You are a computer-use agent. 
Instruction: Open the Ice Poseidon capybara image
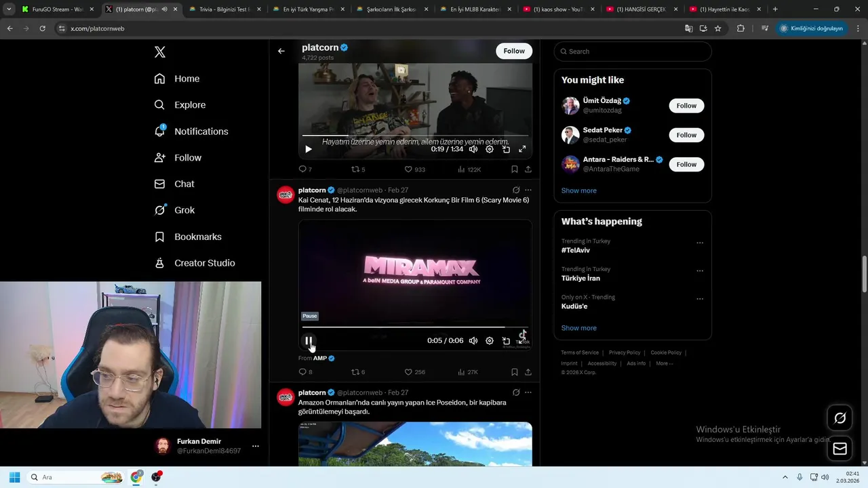tap(415, 444)
